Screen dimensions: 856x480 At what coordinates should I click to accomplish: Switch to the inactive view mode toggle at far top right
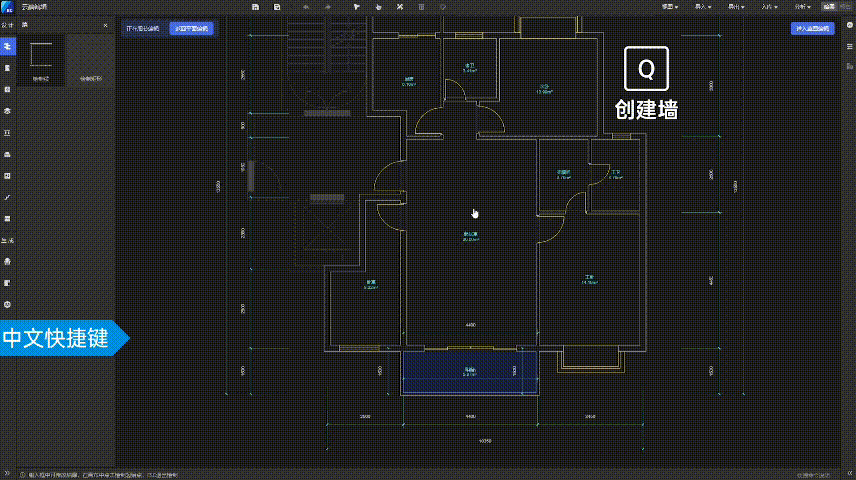click(845, 7)
